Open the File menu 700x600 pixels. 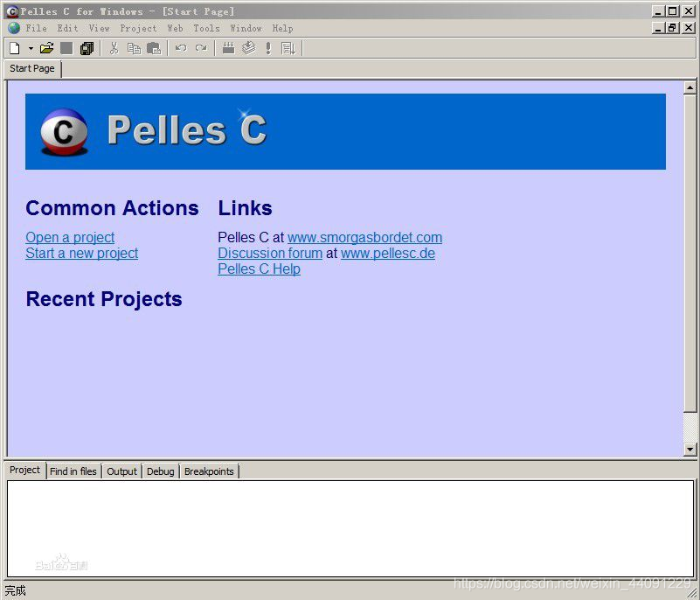[x=36, y=28]
